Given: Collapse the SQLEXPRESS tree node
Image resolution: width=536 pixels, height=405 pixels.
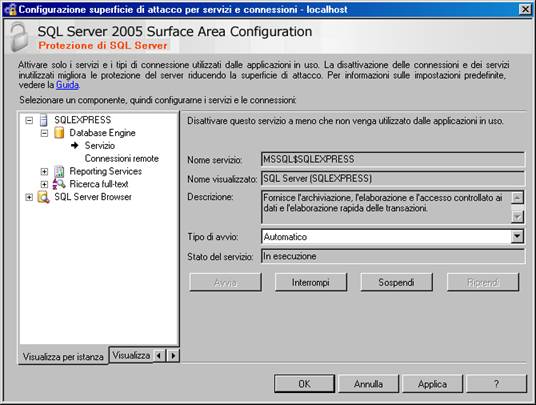Looking at the screenshot, I should [x=29, y=120].
